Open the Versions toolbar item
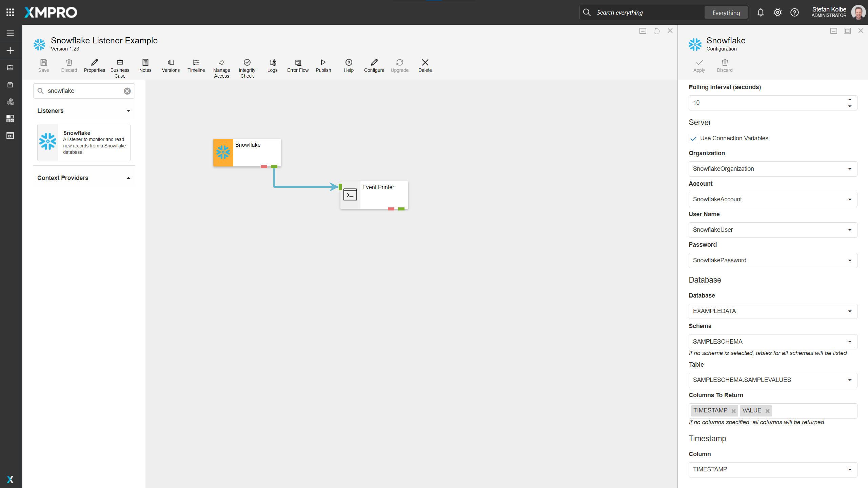 171,65
